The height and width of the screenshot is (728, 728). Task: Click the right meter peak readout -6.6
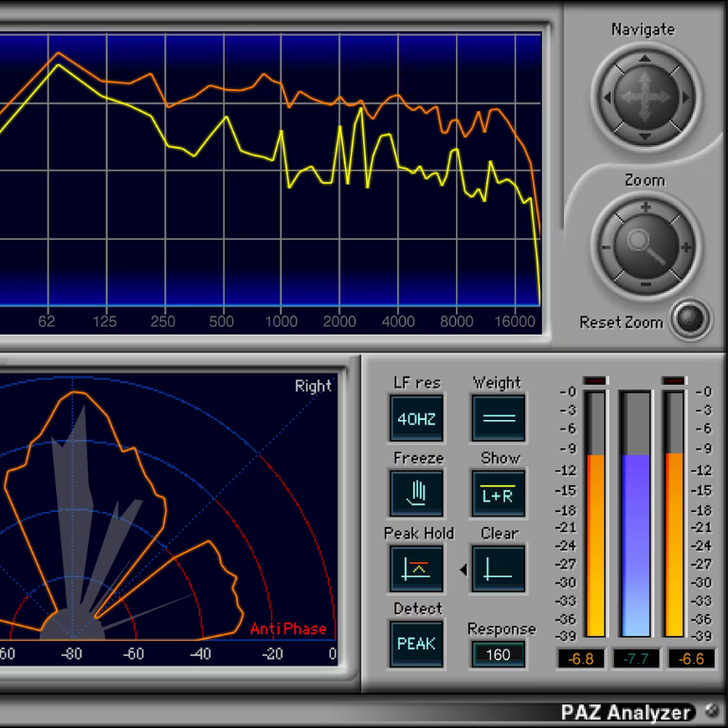point(691,657)
